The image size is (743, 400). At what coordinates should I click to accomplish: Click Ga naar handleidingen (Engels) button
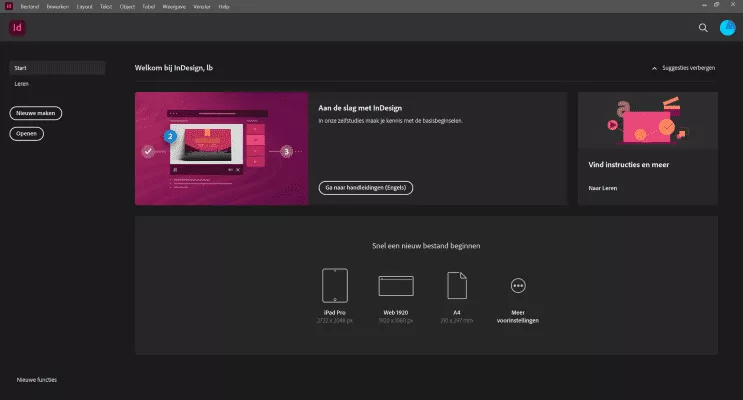tap(366, 187)
